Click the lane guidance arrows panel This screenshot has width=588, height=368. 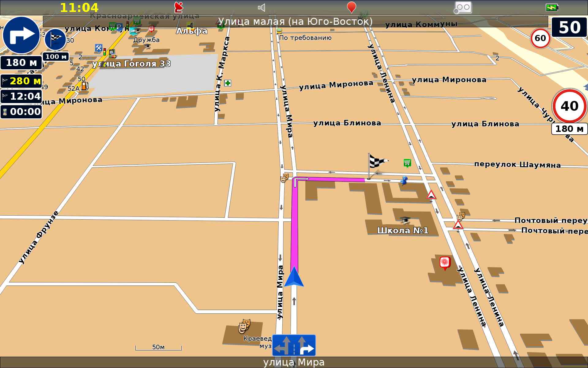coord(294,345)
